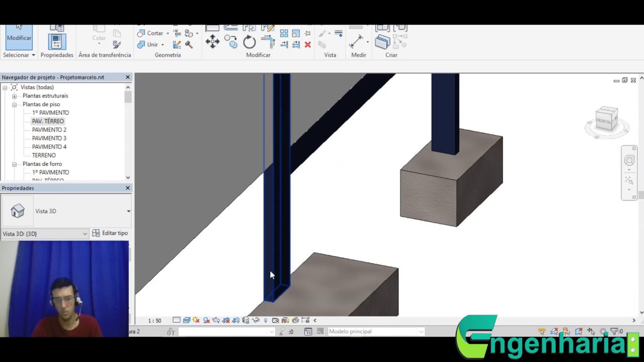The height and width of the screenshot is (362, 644).
Task: Click the reveal hidden elements lightbulb
Action: [x=266, y=320]
